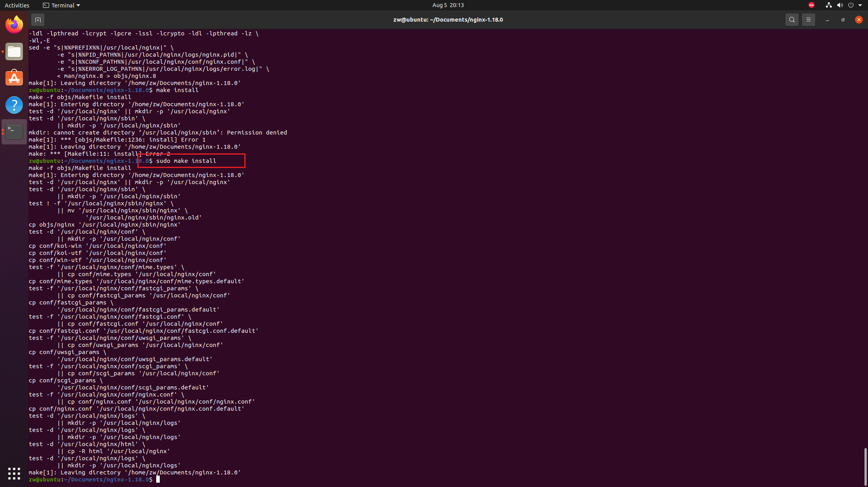Select the Terminal icon in dock
This screenshot has height=487, width=868.
pyautogui.click(x=14, y=132)
